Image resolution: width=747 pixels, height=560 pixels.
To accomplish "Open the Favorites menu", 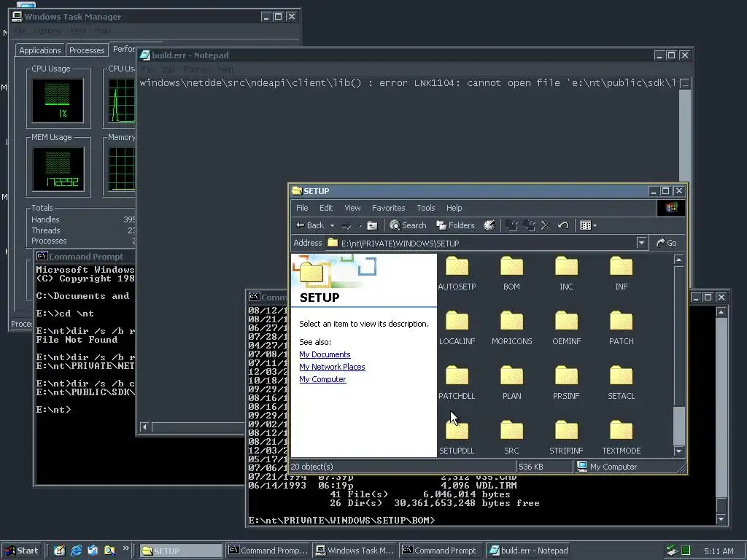I will click(x=388, y=208).
